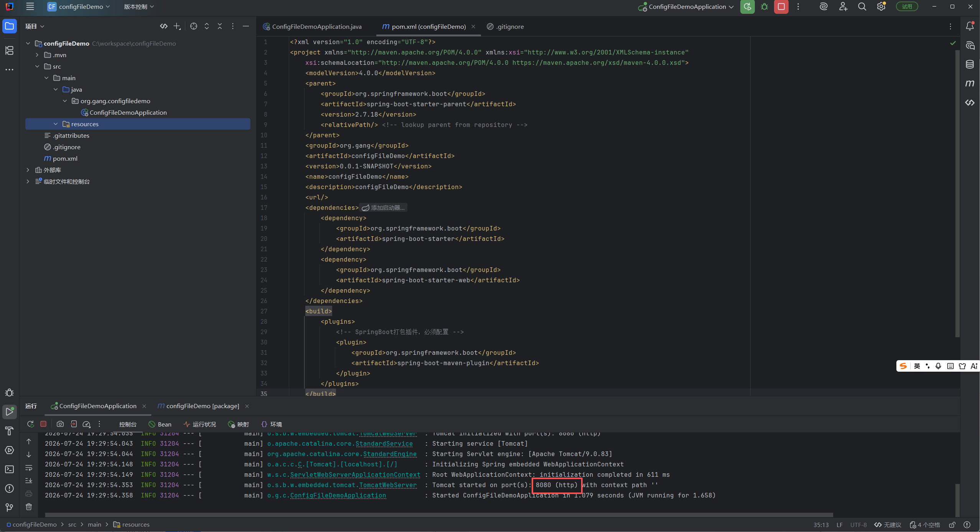980x532 pixels.
Task: Open Run tool window play icon in left sidebar
Action: click(x=10, y=412)
